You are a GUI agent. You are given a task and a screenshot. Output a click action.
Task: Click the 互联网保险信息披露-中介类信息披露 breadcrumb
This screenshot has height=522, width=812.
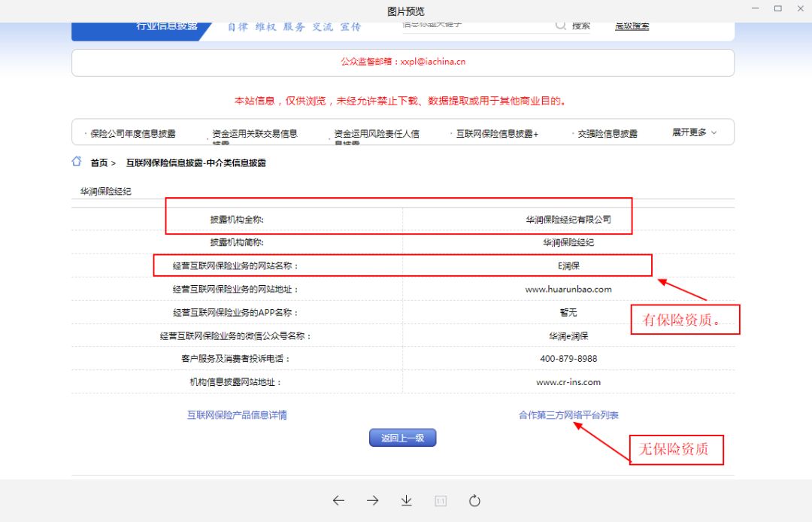(196, 162)
